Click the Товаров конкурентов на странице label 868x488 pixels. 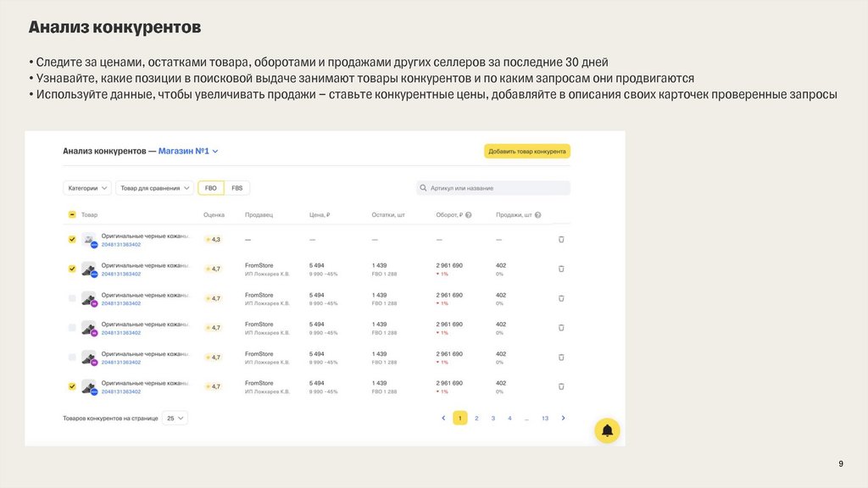pyautogui.click(x=110, y=419)
